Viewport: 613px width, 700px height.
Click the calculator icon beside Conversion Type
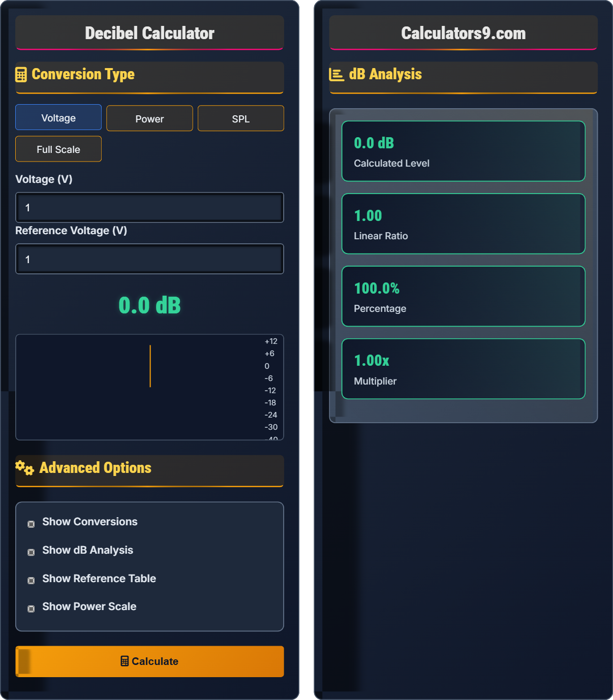coord(21,75)
